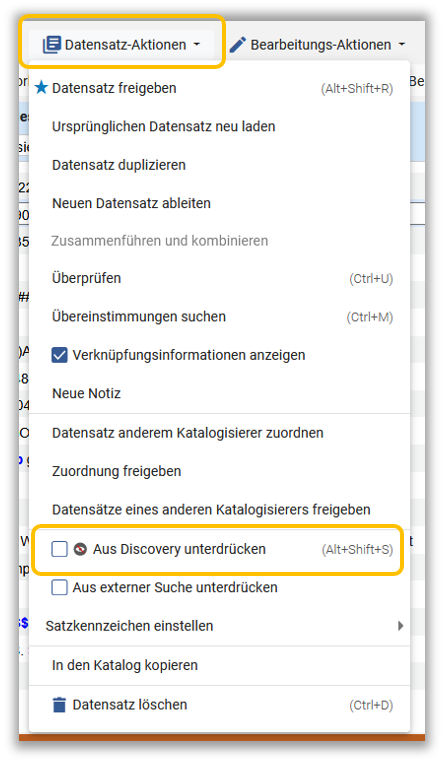The image size is (446, 767).
Task: Click the star icon beside Datensatz freigeben
Action: pos(42,88)
